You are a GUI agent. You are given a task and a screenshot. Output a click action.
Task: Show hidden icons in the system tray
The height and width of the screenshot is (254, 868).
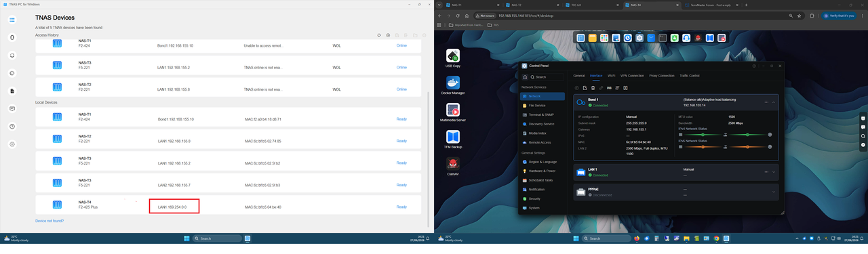[797, 238]
